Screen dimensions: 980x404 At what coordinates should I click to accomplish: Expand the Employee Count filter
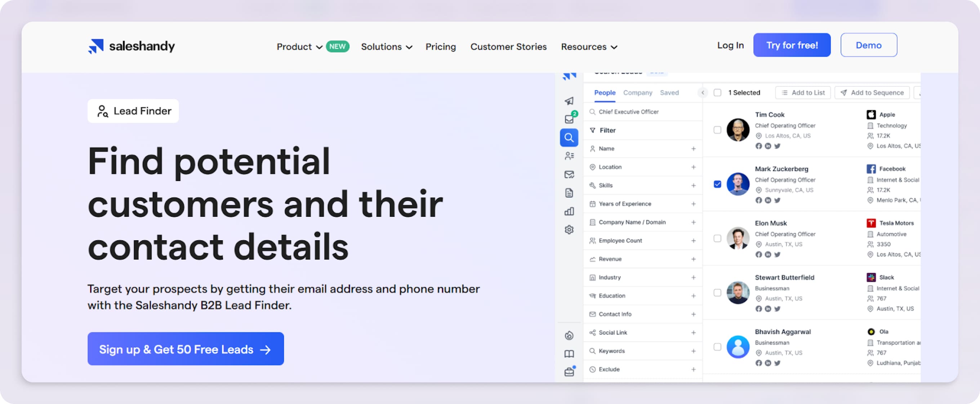pyautogui.click(x=694, y=240)
